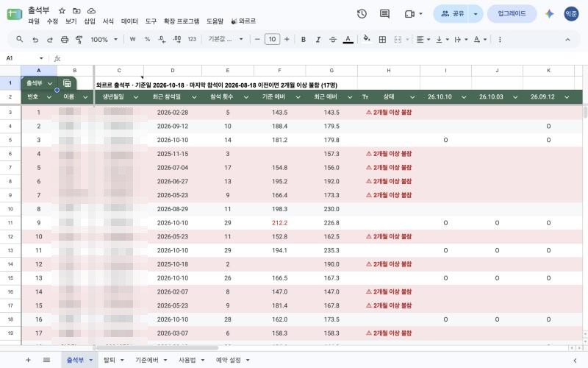Show all sheets list icon
The image size is (588, 368).
(x=46, y=360)
